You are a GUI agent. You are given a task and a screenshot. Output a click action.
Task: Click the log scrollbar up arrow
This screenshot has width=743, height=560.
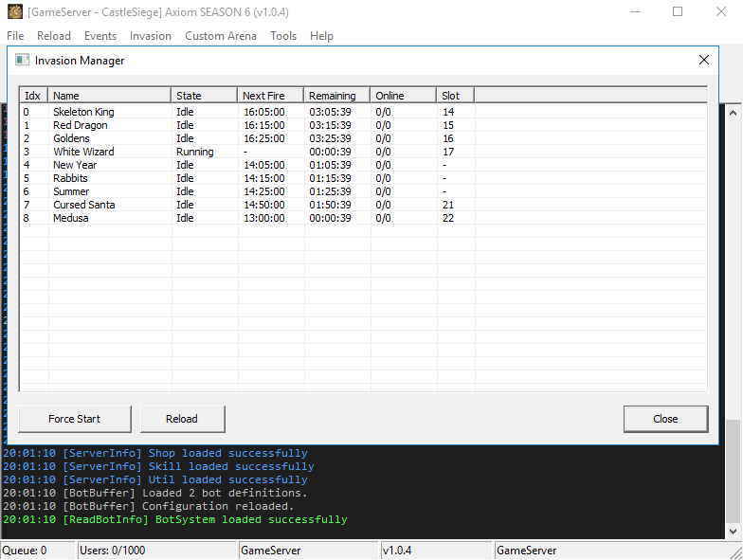click(733, 113)
